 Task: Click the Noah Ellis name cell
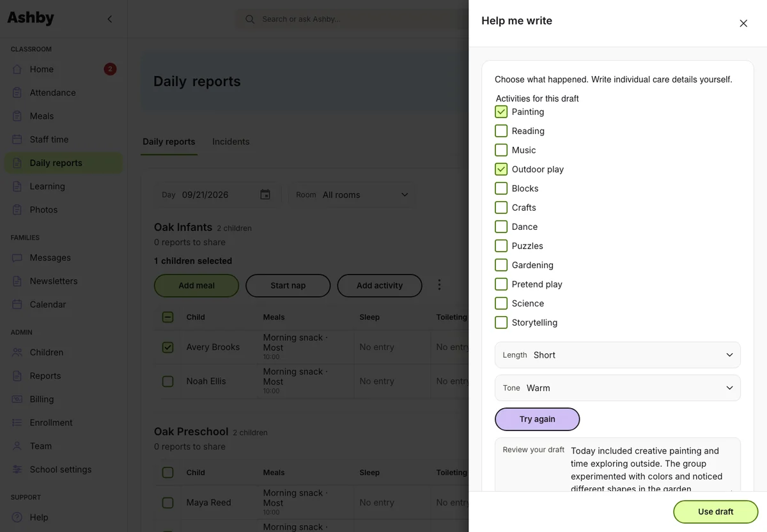219,381
